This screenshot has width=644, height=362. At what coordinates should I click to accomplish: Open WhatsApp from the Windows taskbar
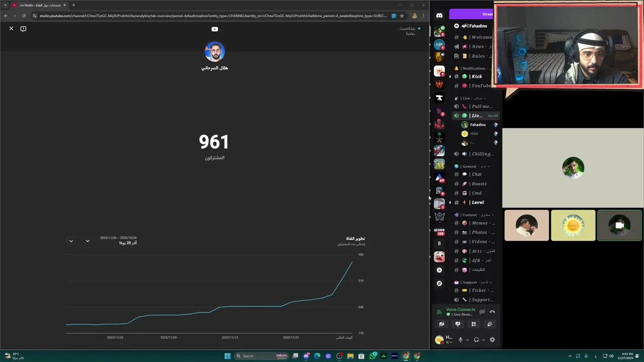pyautogui.click(x=373, y=356)
